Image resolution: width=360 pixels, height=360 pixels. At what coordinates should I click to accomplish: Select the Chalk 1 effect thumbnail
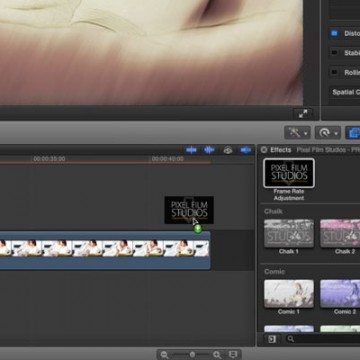pos(289,233)
